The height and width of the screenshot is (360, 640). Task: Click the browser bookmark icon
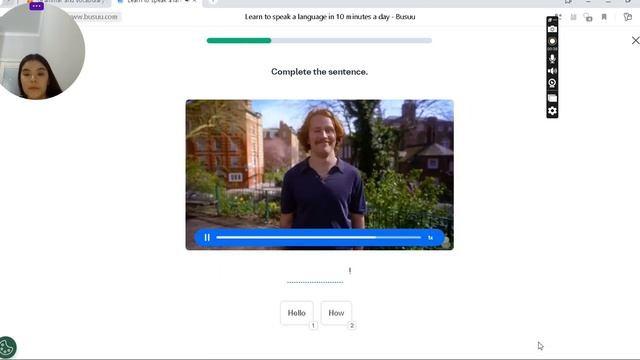pyautogui.click(x=604, y=17)
